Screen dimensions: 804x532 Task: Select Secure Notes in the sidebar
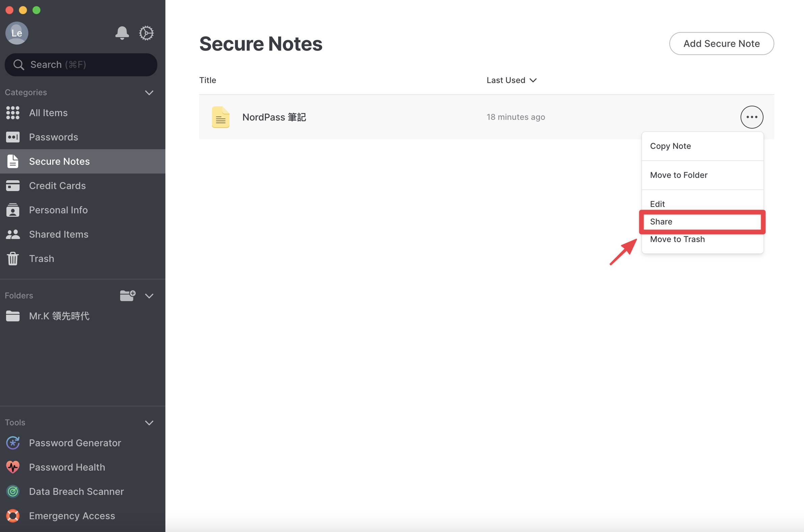coord(83,161)
